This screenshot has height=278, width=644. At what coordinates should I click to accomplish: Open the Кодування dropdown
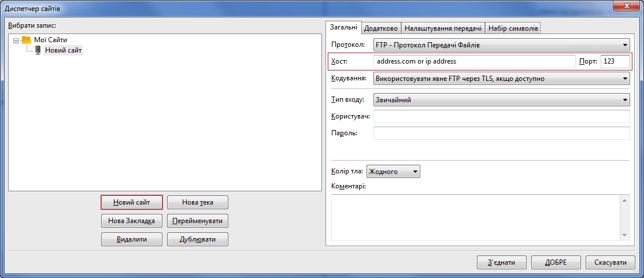[x=501, y=79]
